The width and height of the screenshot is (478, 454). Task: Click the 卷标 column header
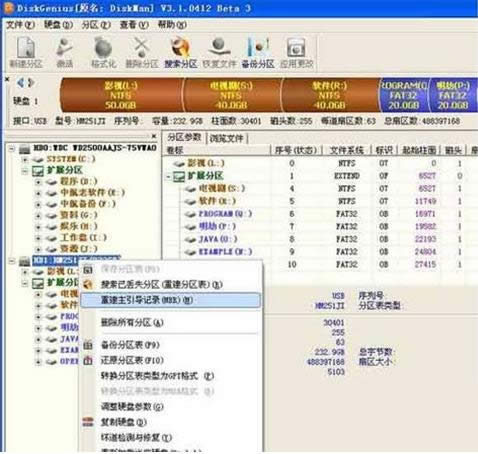(216, 150)
